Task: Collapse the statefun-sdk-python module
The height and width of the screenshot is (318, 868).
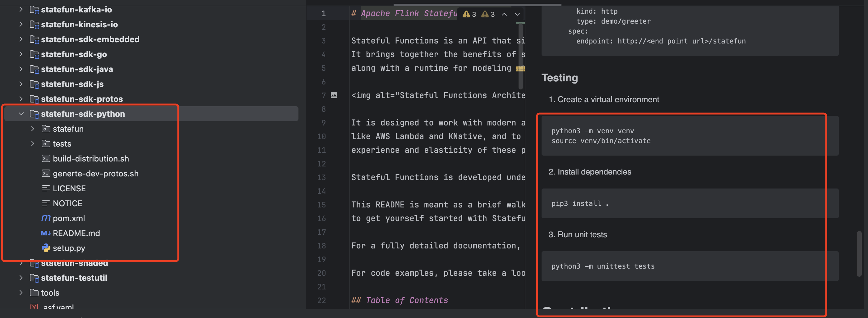Action: click(x=21, y=114)
